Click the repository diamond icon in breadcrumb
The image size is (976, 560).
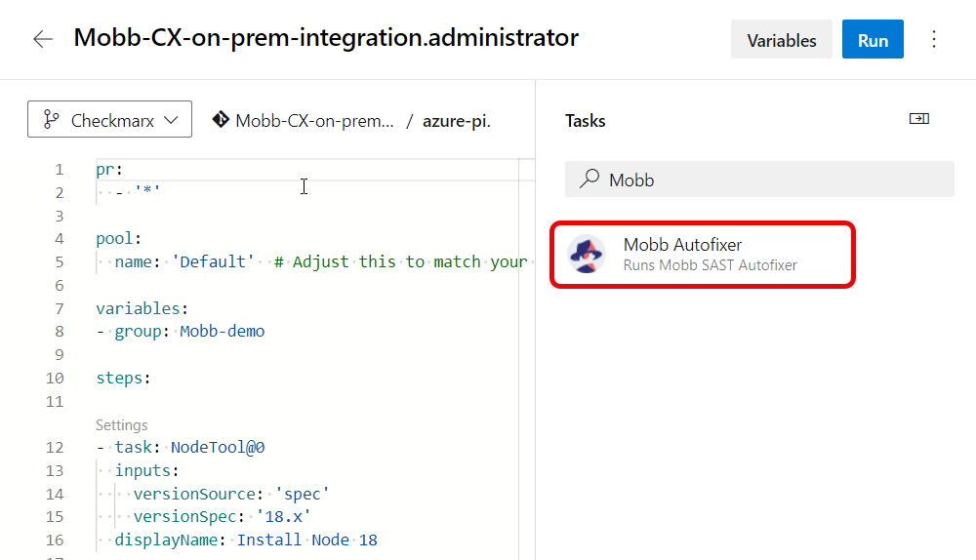coord(220,120)
